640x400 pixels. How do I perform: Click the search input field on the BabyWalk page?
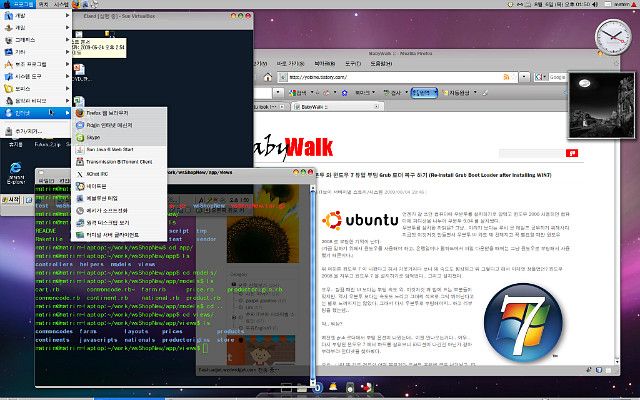(x=532, y=153)
